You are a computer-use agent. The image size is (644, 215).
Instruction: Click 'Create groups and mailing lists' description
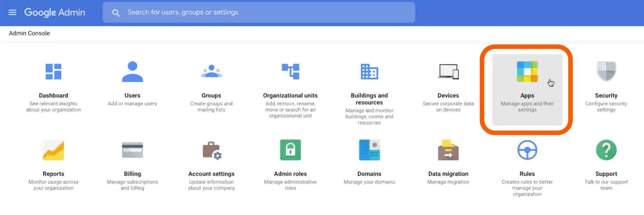tap(211, 107)
